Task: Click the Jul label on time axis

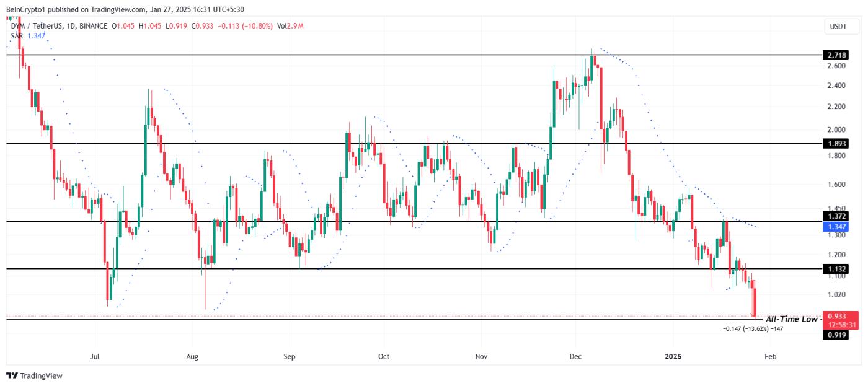Action: point(95,357)
